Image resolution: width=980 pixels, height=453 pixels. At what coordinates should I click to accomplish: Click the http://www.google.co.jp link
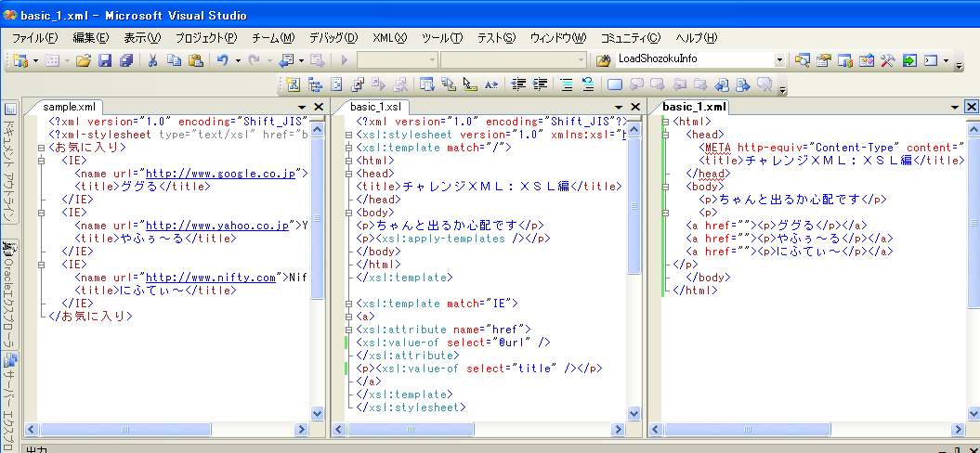pyautogui.click(x=220, y=174)
